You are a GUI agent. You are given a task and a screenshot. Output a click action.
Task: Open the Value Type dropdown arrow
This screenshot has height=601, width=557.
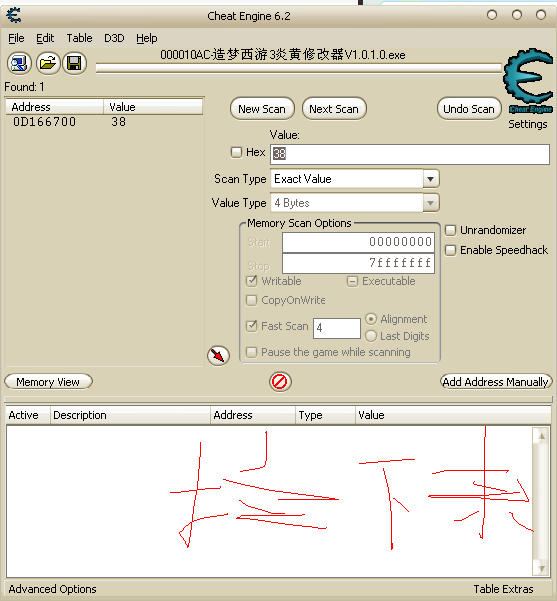tap(430, 203)
